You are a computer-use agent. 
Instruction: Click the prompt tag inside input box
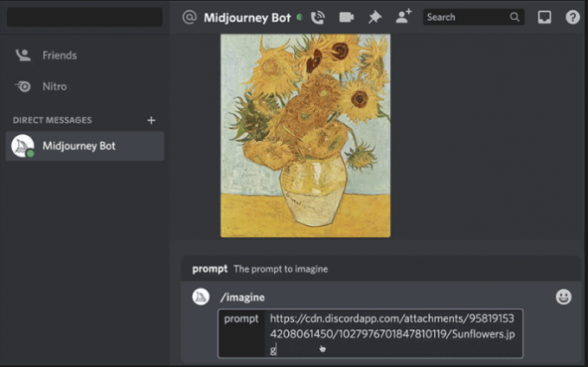click(241, 319)
